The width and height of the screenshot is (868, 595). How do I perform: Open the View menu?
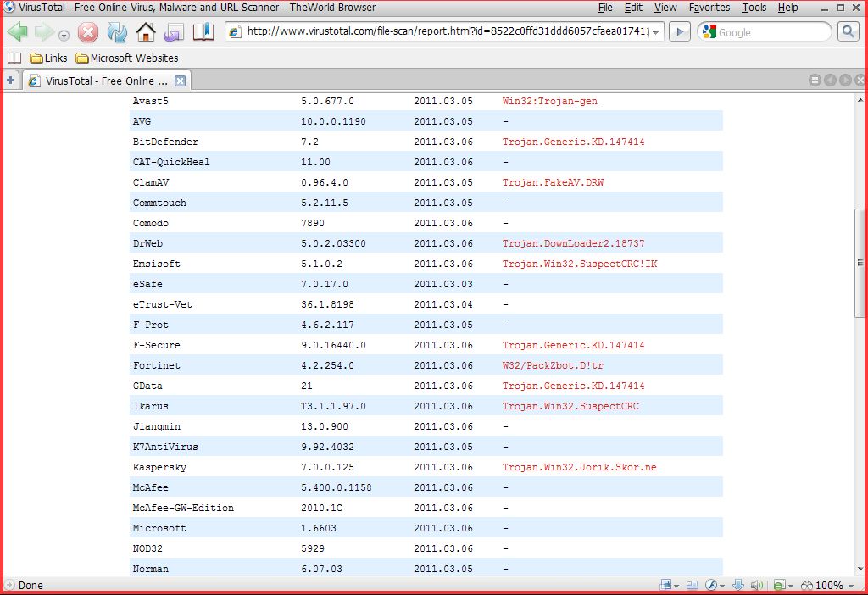(x=665, y=7)
